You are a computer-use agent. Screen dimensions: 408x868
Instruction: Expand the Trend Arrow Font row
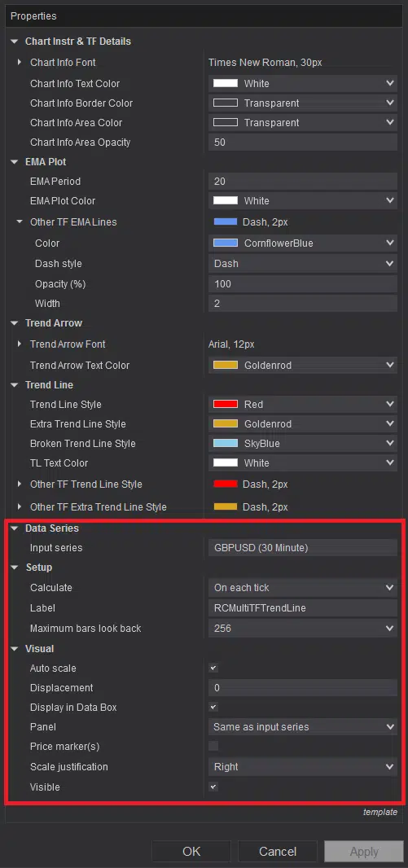click(x=20, y=344)
